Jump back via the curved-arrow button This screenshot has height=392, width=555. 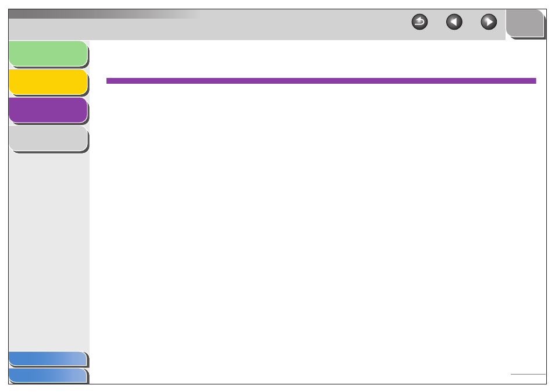(419, 22)
